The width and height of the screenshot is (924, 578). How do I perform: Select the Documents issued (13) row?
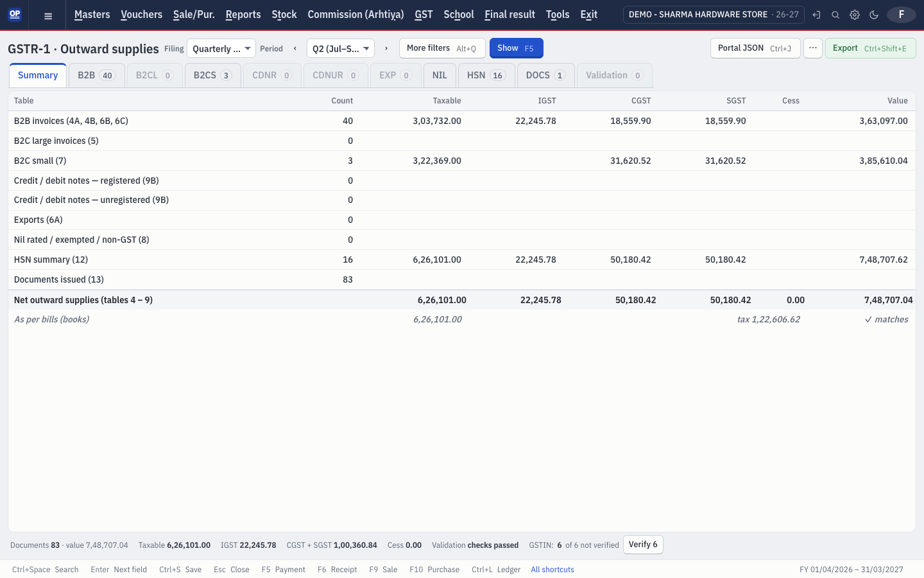point(461,279)
